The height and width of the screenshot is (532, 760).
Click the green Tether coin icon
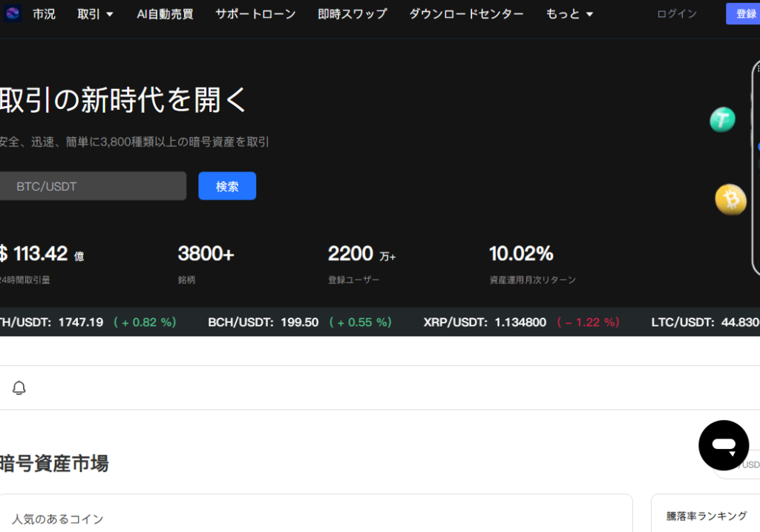pyautogui.click(x=723, y=119)
